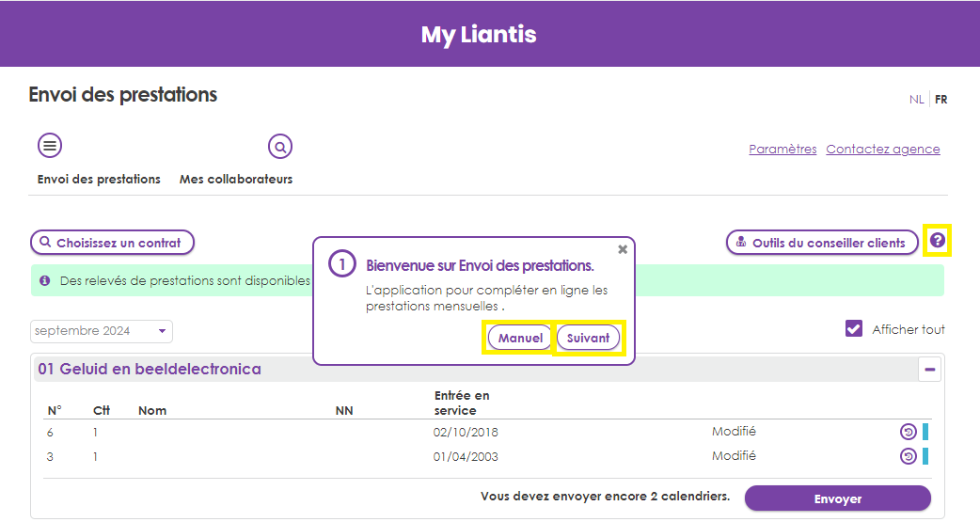Click the info icon in the green banner
This screenshot has height=522, width=980.
point(45,280)
